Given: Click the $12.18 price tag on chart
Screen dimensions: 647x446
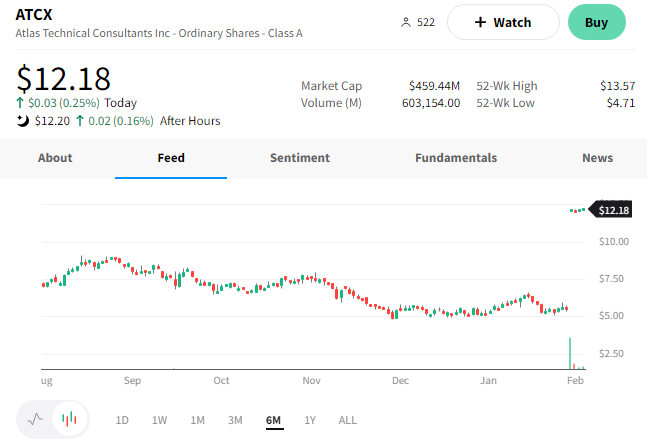Looking at the screenshot, I should coord(614,210).
